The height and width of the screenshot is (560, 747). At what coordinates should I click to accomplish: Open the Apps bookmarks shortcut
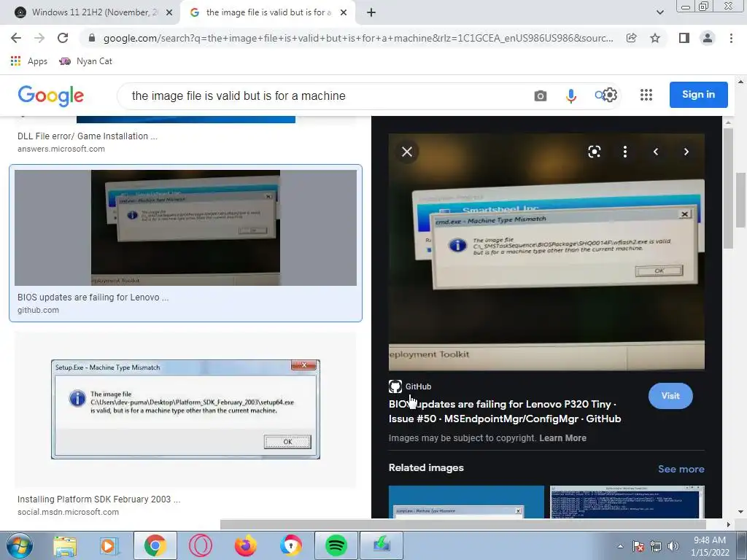tap(28, 61)
